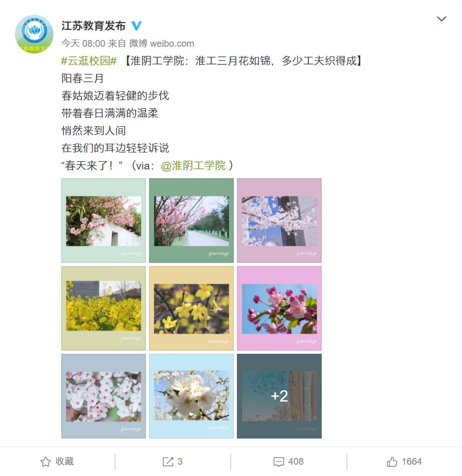
Task: Click the repost share icon
Action: 168,462
